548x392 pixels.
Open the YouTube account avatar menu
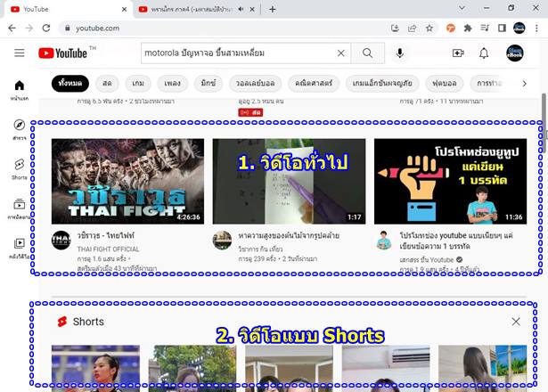click(x=515, y=53)
